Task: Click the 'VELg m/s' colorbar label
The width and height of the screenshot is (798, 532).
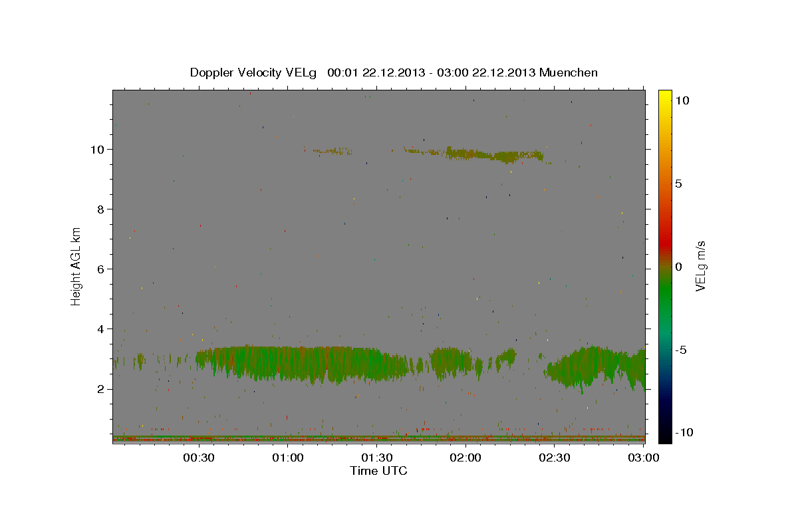Action: tap(700, 266)
